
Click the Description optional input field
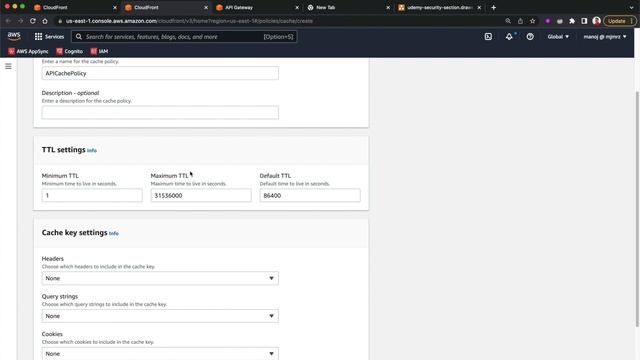(160, 113)
